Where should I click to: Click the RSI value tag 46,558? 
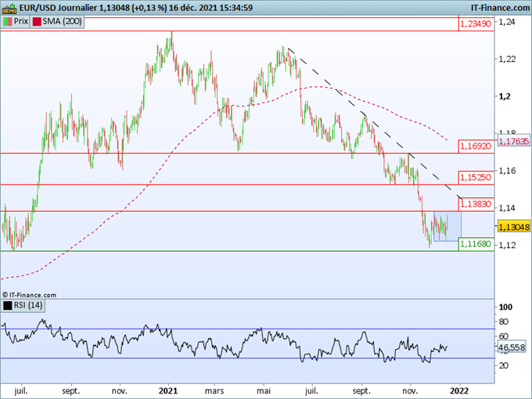pos(512,347)
